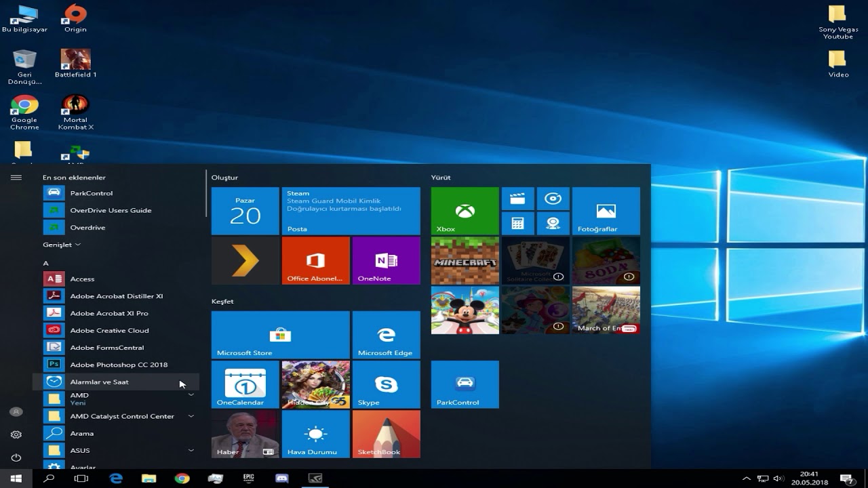Open the Minecraft tile
Viewport: 868px width, 488px height.
coord(465,260)
